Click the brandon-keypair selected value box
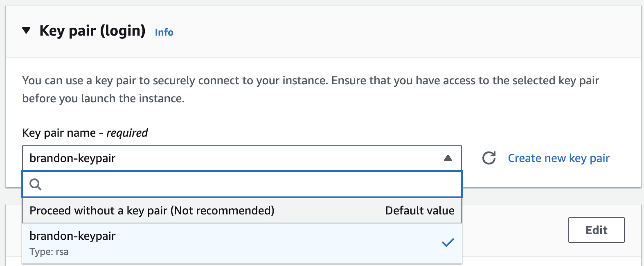Image resolution: width=644 pixels, height=266 pixels. point(242,158)
